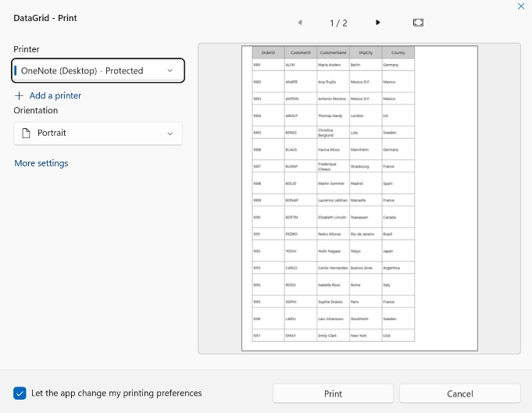
Task: Click the Japan country cell
Action: pyautogui.click(x=398, y=251)
